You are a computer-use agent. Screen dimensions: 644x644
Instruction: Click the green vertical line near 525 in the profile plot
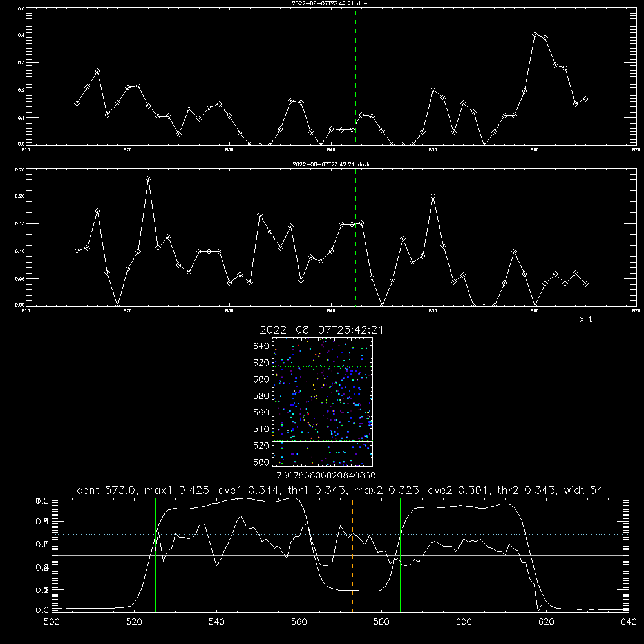[x=156, y=555]
